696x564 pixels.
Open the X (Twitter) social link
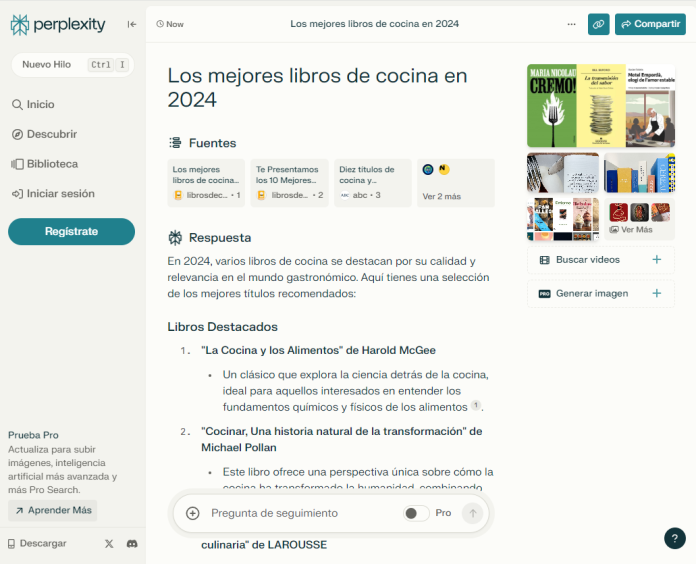click(x=109, y=543)
